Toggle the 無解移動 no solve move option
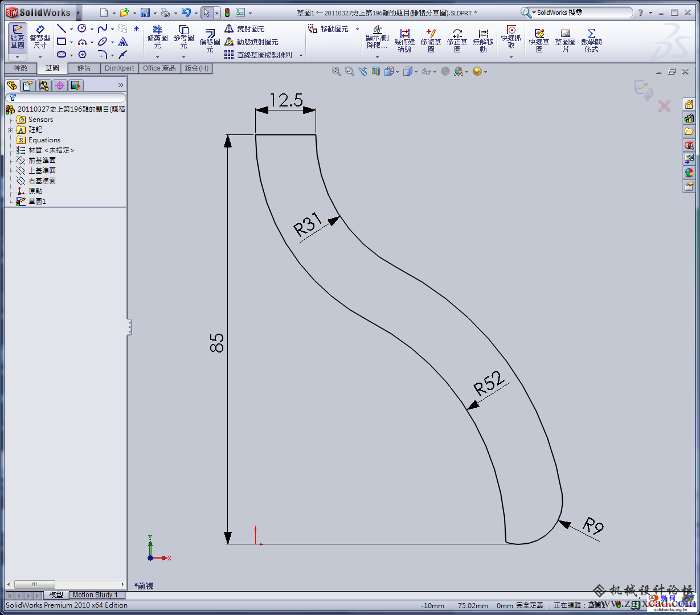 pyautogui.click(x=483, y=40)
